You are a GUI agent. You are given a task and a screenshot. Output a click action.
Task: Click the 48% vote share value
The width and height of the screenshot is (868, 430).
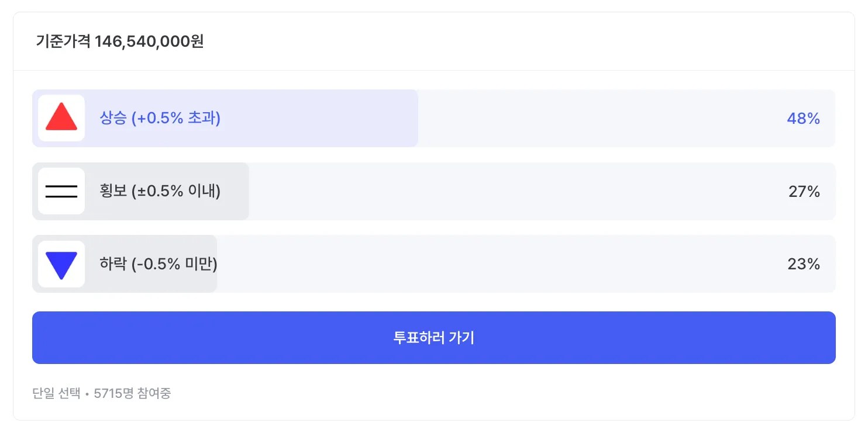pyautogui.click(x=803, y=119)
